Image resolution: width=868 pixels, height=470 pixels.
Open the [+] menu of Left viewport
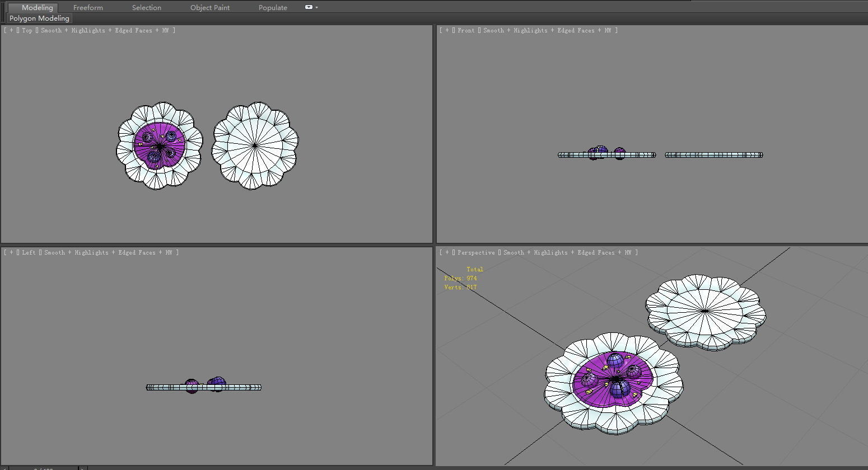point(11,252)
